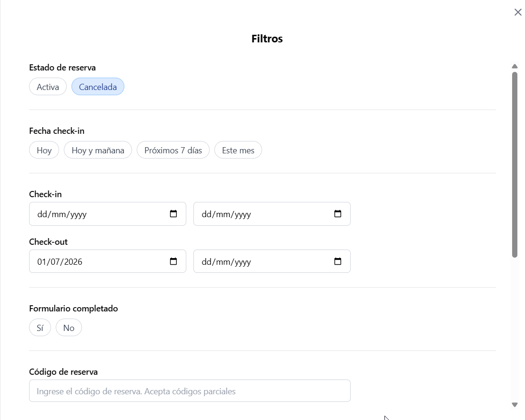Select the Este mes check-in filter
Image resolution: width=525 pixels, height=420 pixels.
[x=238, y=150]
